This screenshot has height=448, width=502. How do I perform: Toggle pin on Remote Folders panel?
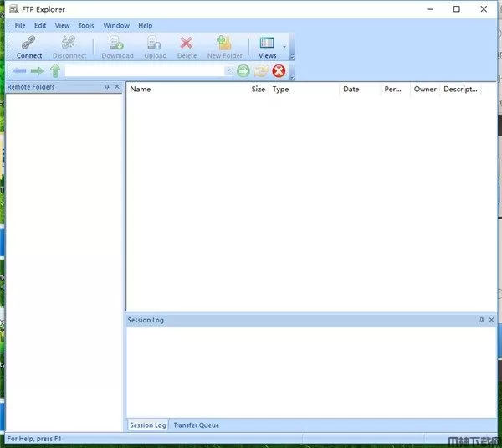point(107,87)
